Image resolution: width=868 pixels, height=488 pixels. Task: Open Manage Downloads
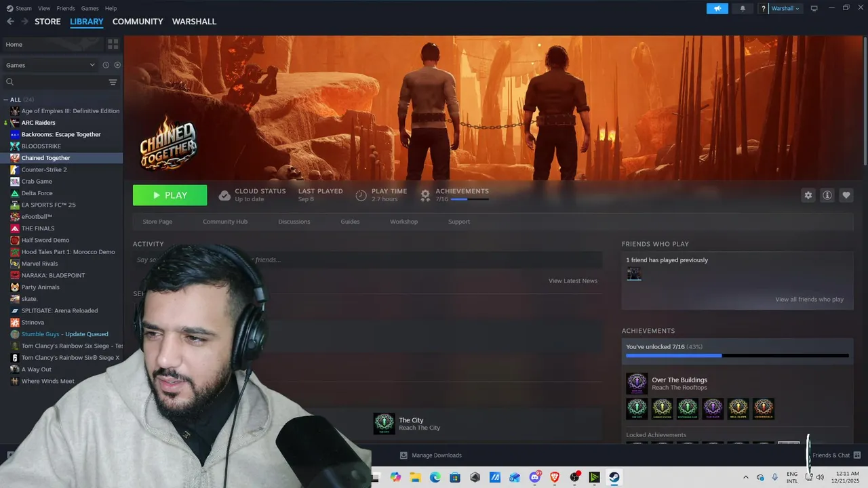(x=431, y=455)
